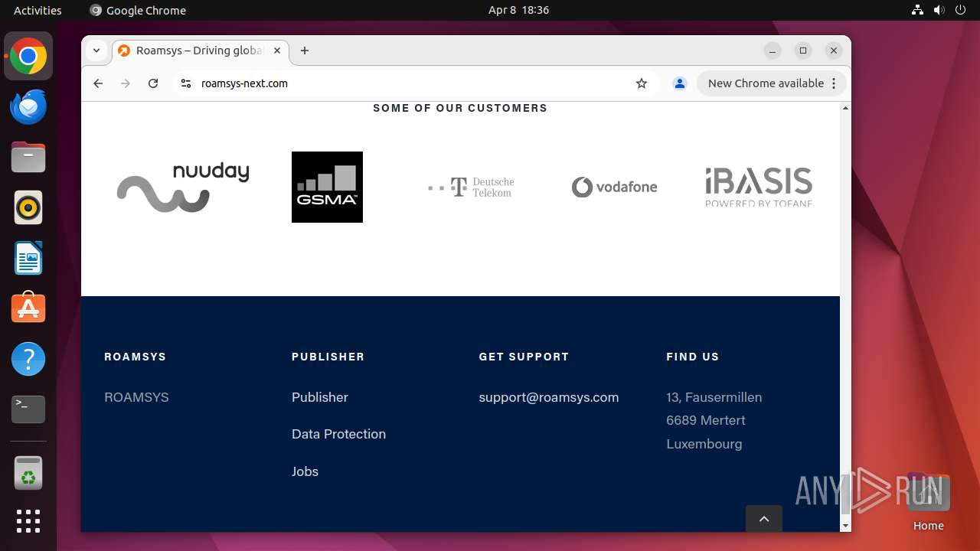The width and height of the screenshot is (980, 551).
Task: Click the GET SUPPORT heading
Action: coord(524,357)
